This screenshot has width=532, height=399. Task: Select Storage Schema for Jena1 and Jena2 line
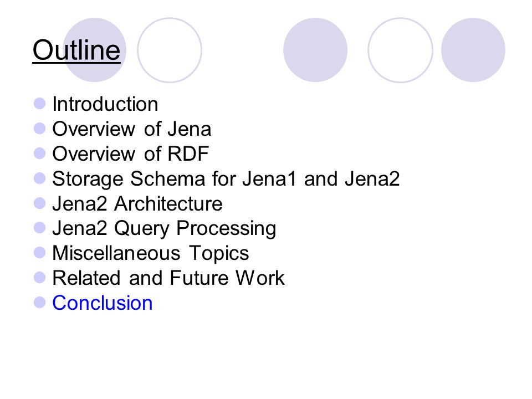(x=226, y=179)
